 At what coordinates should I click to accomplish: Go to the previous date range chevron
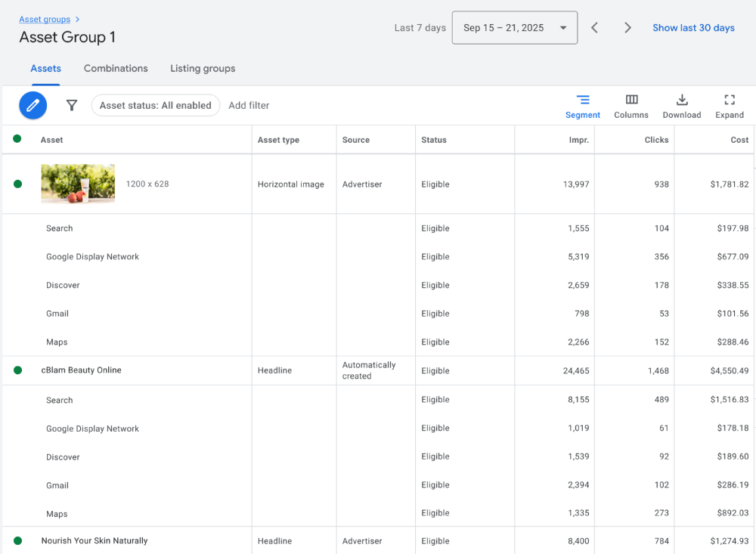(594, 27)
